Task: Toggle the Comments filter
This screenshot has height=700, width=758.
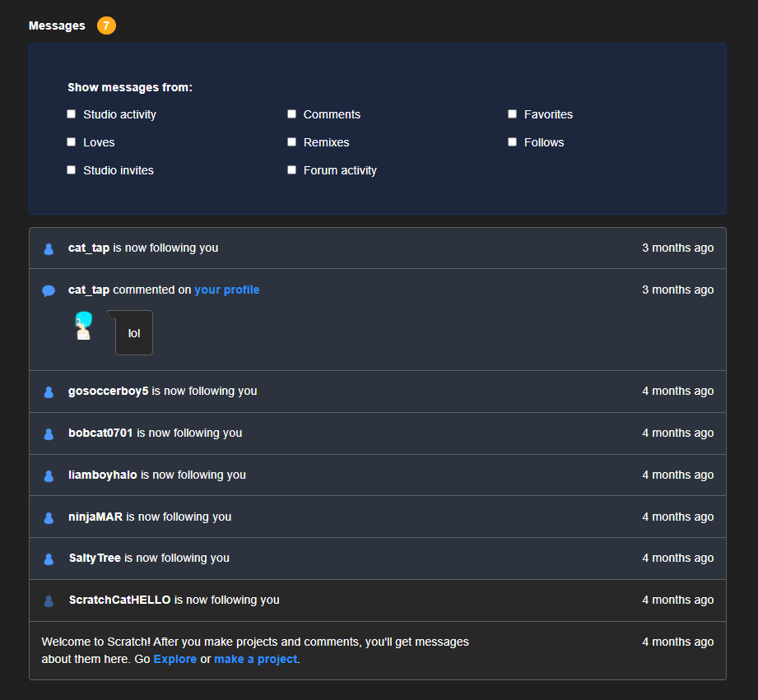Action: click(291, 114)
